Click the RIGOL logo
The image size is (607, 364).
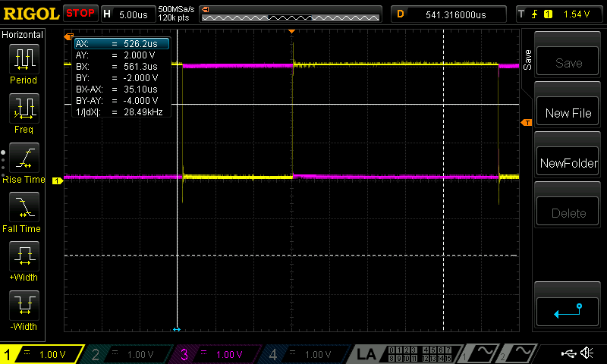(x=31, y=14)
